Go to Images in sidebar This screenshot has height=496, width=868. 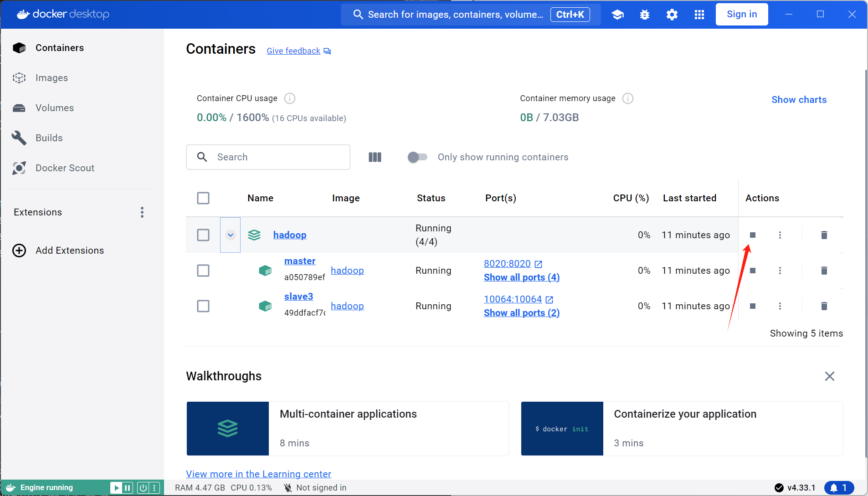tap(51, 78)
